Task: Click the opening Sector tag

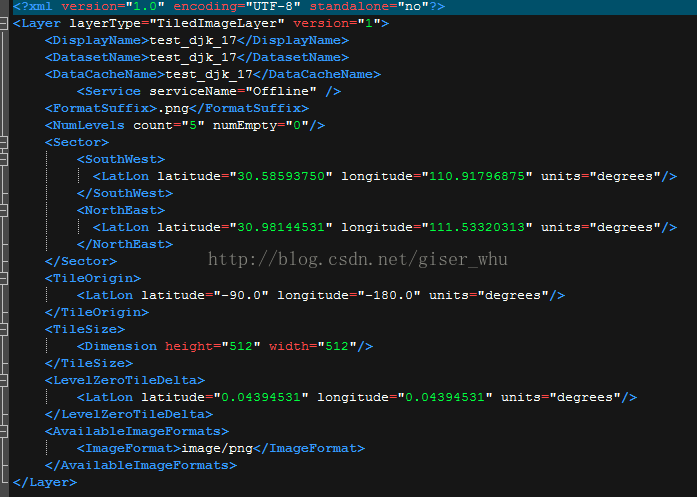Action: [77, 143]
